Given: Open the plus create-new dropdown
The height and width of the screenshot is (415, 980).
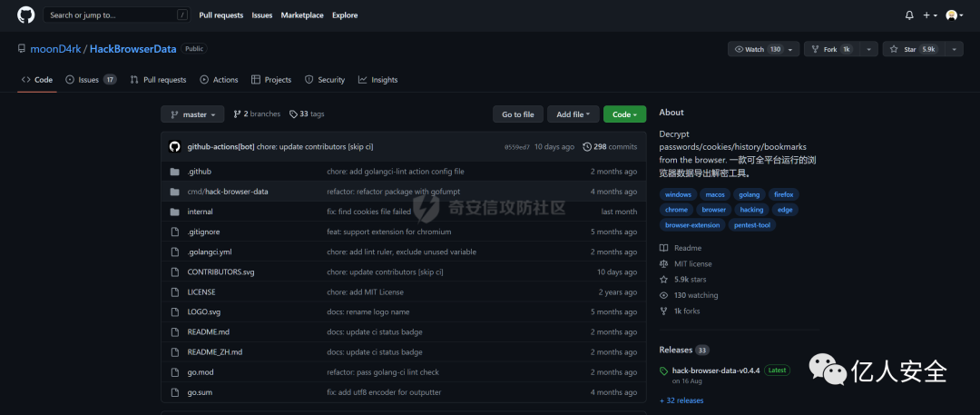Looking at the screenshot, I should tap(930, 15).
